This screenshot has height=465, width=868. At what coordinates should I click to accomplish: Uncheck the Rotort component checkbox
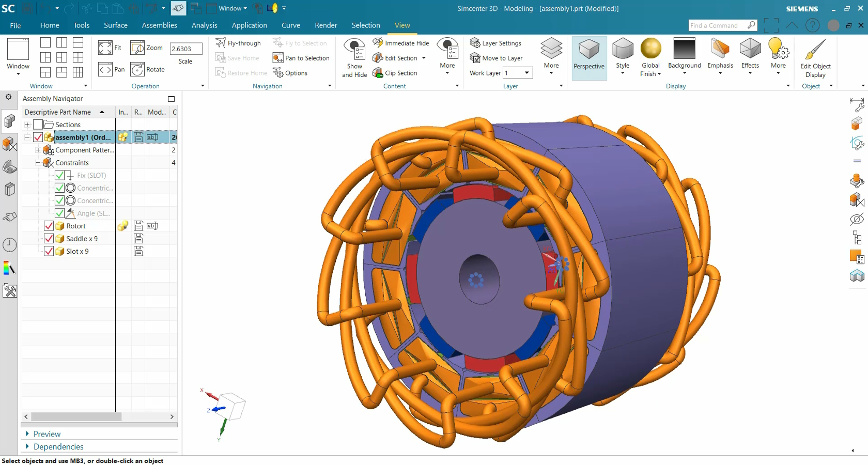click(49, 226)
